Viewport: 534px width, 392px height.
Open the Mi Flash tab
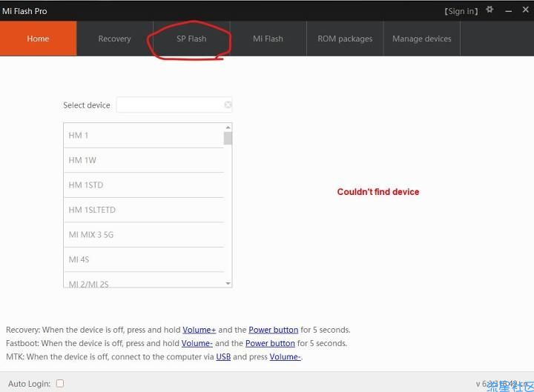click(268, 39)
